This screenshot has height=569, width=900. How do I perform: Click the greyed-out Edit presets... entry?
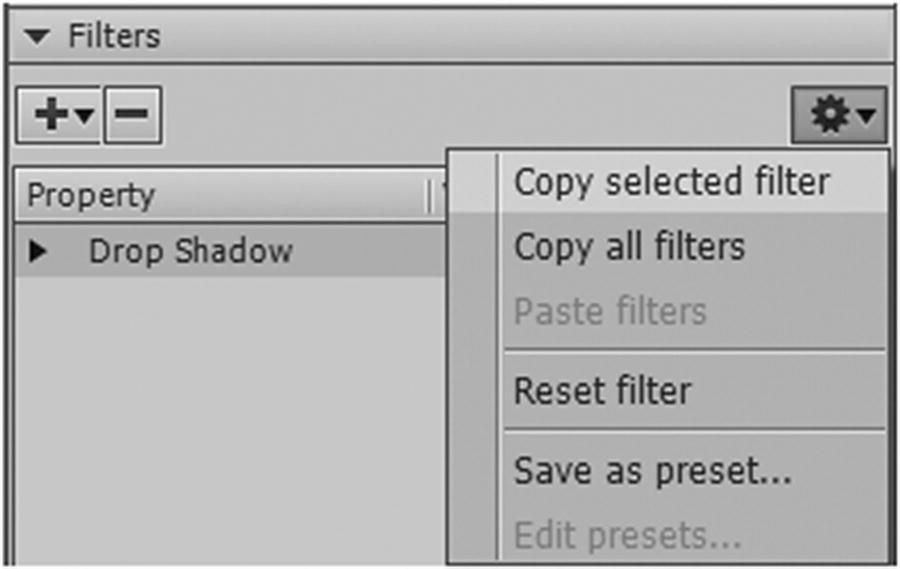627,537
